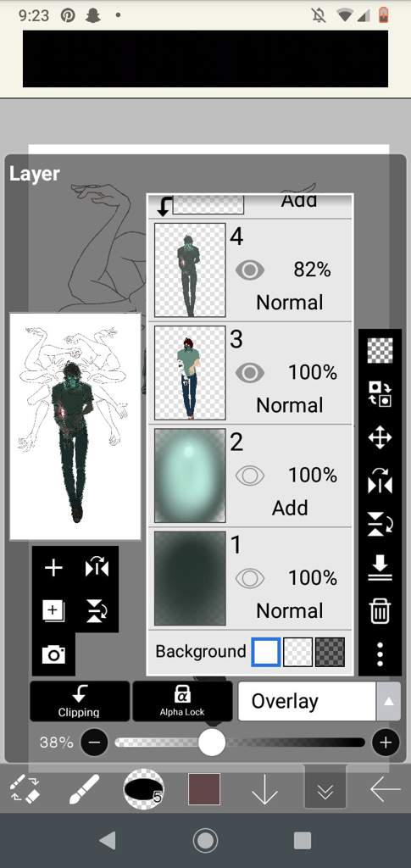Delete layer using the trash can icon

pos(380,612)
